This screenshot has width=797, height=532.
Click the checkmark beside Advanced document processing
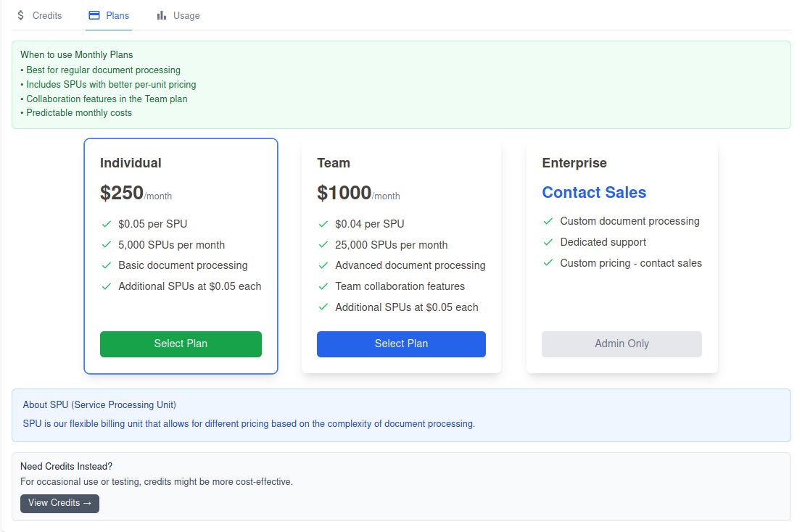pyautogui.click(x=323, y=265)
